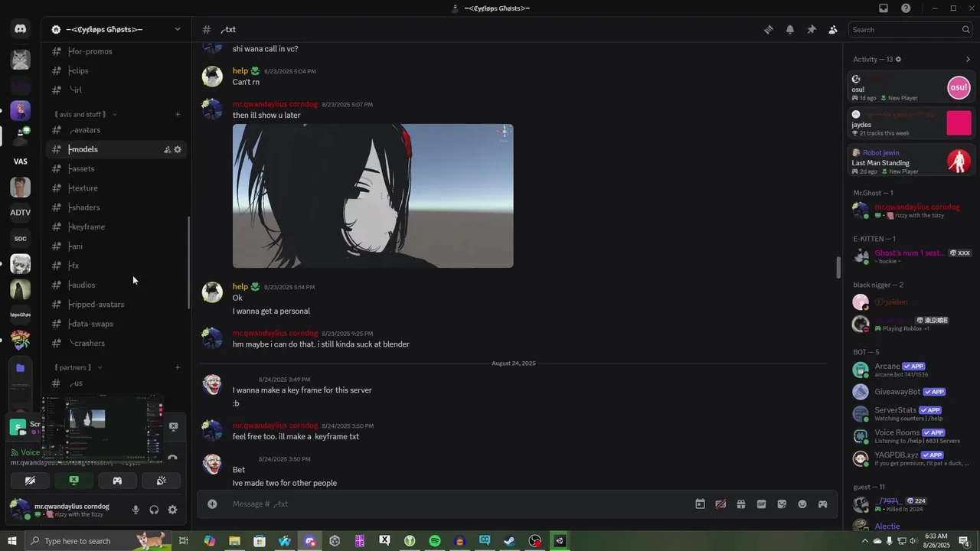Open the Threads icon in channel header
This screenshot has width=980, height=551.
click(x=768, y=30)
